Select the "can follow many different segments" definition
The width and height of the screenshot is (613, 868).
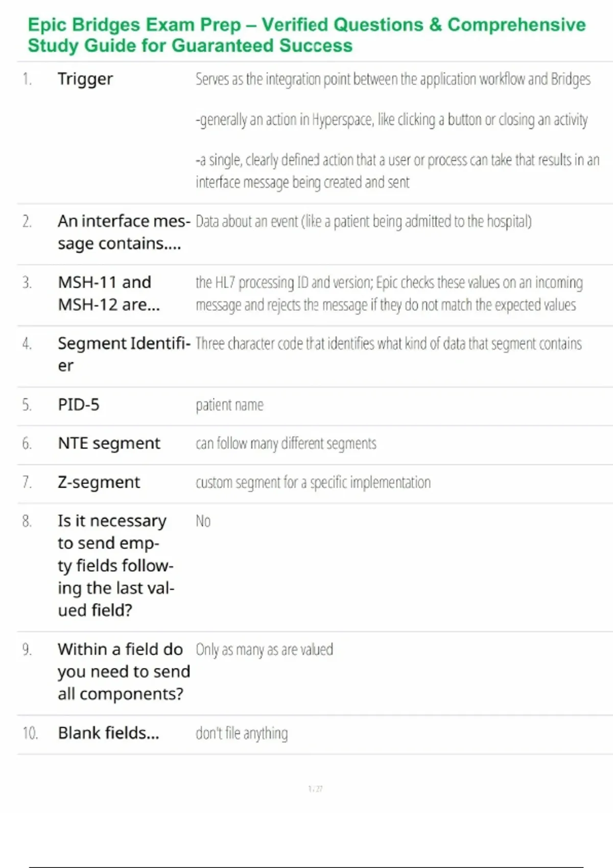pos(286,444)
